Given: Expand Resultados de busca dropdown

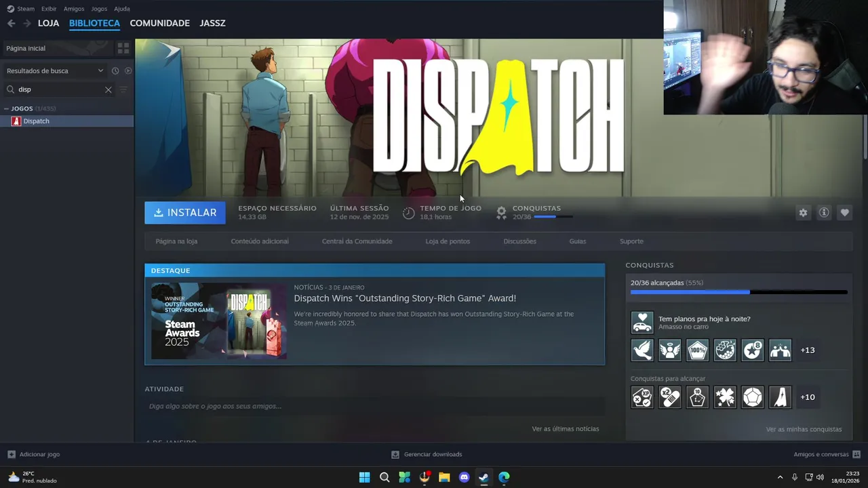Looking at the screenshot, I should pos(55,70).
